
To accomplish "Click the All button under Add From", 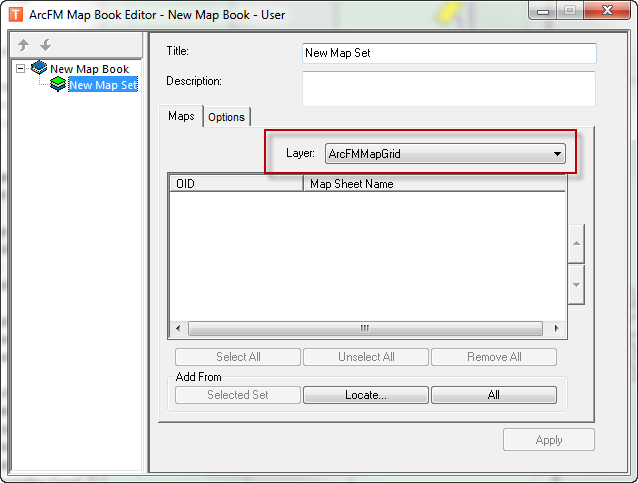I will (x=494, y=395).
